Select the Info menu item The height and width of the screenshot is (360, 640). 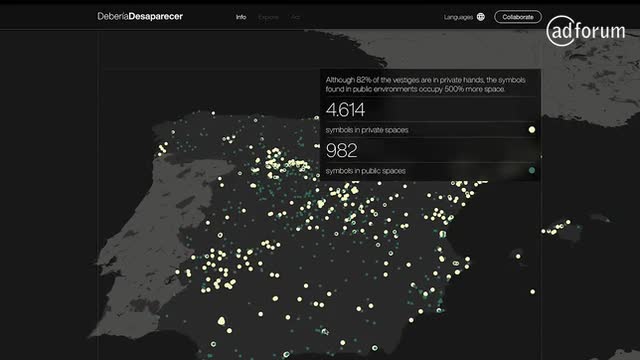click(x=241, y=17)
